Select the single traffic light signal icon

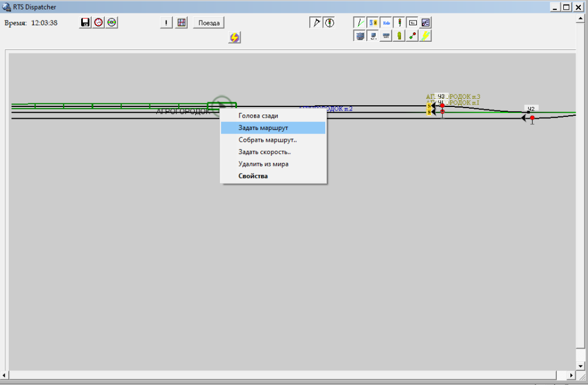click(x=399, y=22)
